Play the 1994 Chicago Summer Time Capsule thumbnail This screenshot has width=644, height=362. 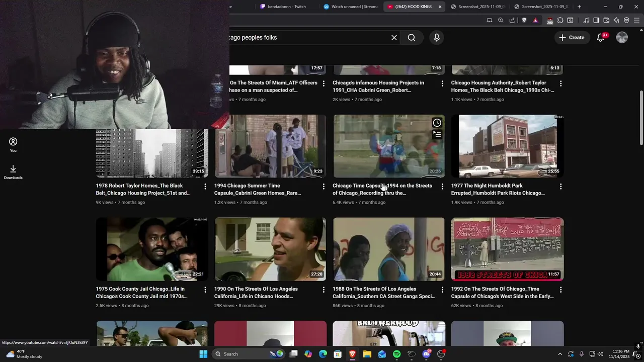click(x=270, y=146)
